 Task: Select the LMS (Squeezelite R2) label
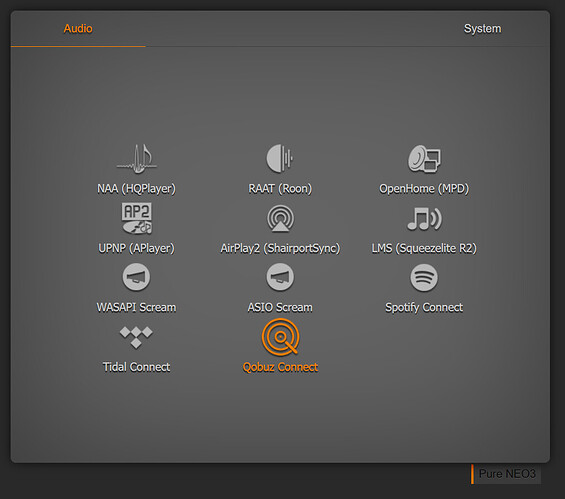(424, 248)
